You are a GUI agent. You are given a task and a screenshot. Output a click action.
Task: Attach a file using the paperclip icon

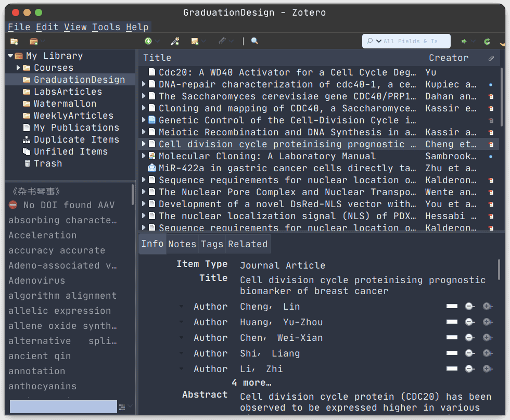click(223, 41)
